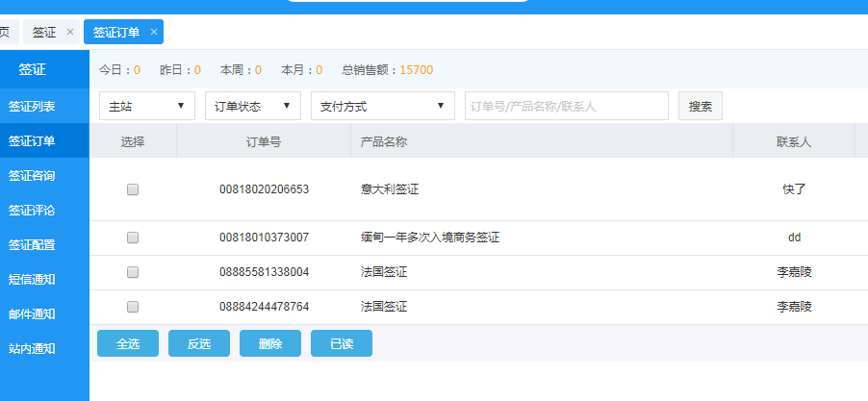
Task: Open the 主站 site dropdown
Action: click(146, 106)
